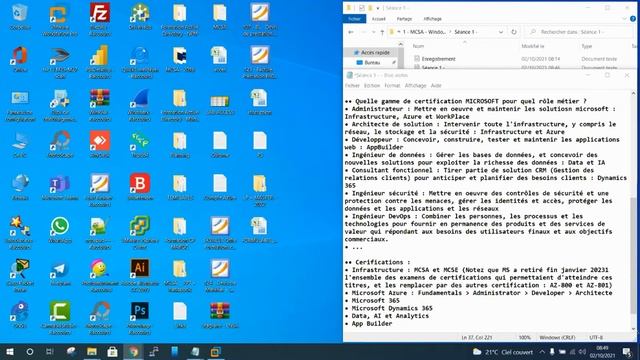Open Explorer address bar history dropdown
The image size is (640, 360).
pyautogui.click(x=501, y=32)
